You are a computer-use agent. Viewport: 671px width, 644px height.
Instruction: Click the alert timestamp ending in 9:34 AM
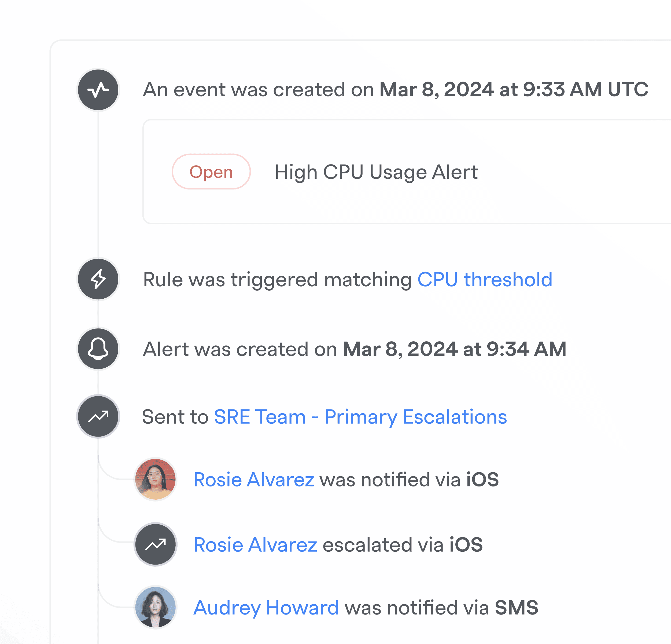tap(454, 349)
